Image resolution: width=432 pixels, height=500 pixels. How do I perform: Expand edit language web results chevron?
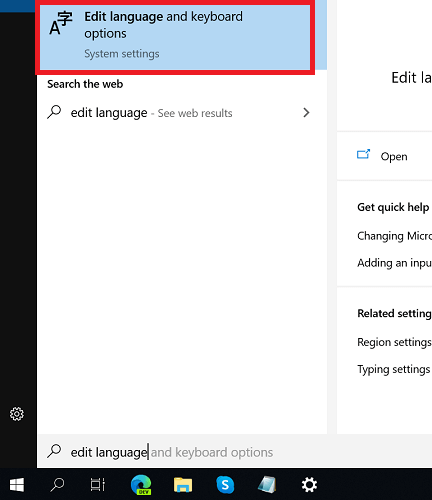[x=306, y=113]
